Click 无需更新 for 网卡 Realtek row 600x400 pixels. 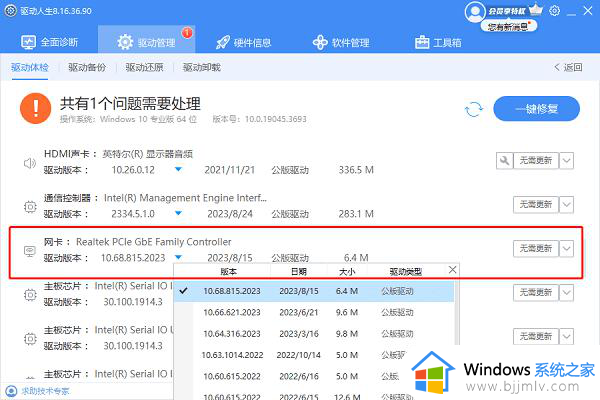click(536, 248)
